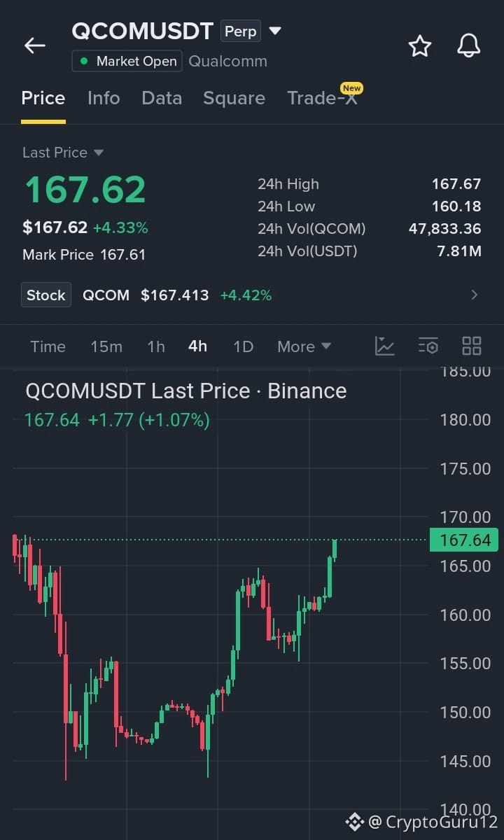Open the chart indicators line-chart icon
The width and height of the screenshot is (504, 840).
coord(385,346)
